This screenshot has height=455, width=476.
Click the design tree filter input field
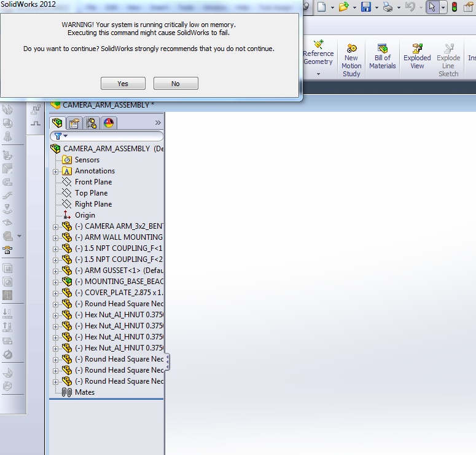click(106, 136)
